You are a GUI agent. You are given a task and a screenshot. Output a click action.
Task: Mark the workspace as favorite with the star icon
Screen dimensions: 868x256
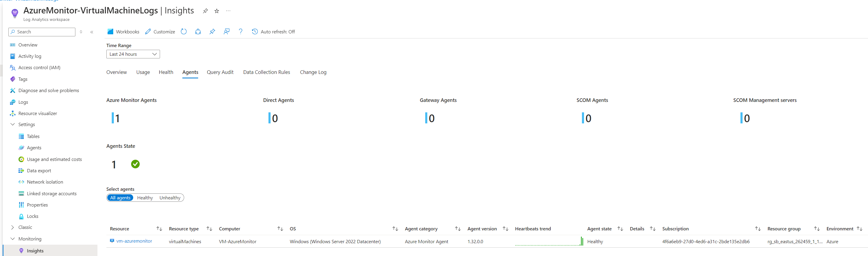pos(217,11)
